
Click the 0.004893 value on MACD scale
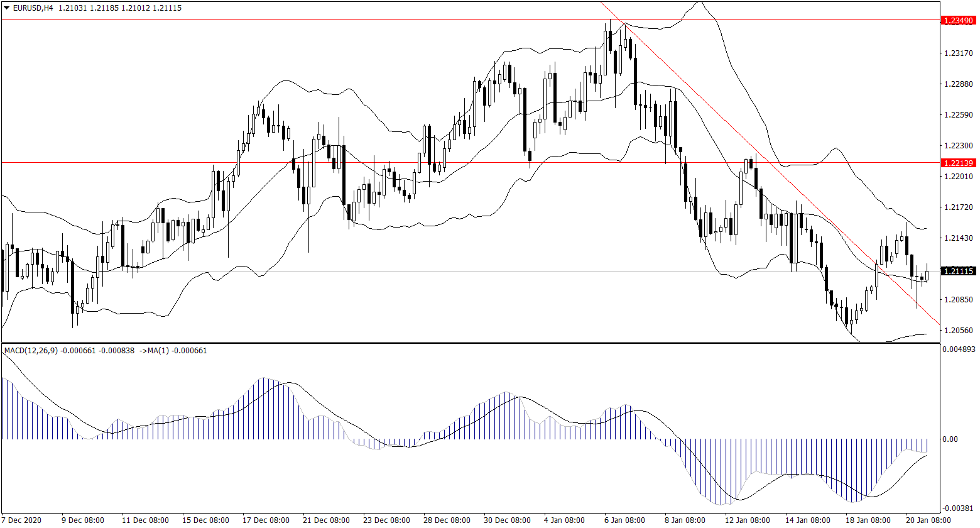[x=958, y=349]
